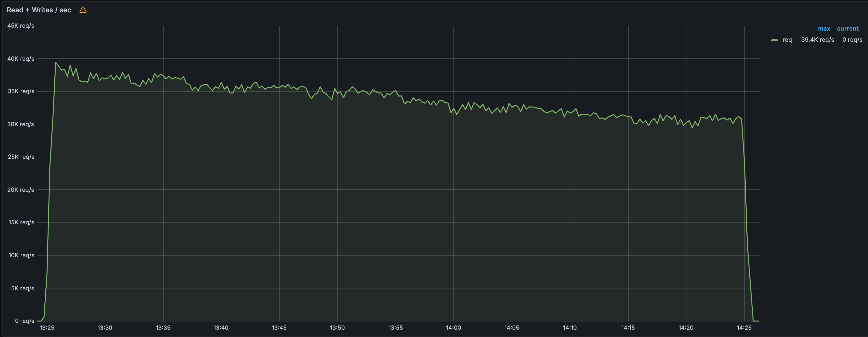
Task: Click the 13:35 time axis label
Action: tap(163, 328)
